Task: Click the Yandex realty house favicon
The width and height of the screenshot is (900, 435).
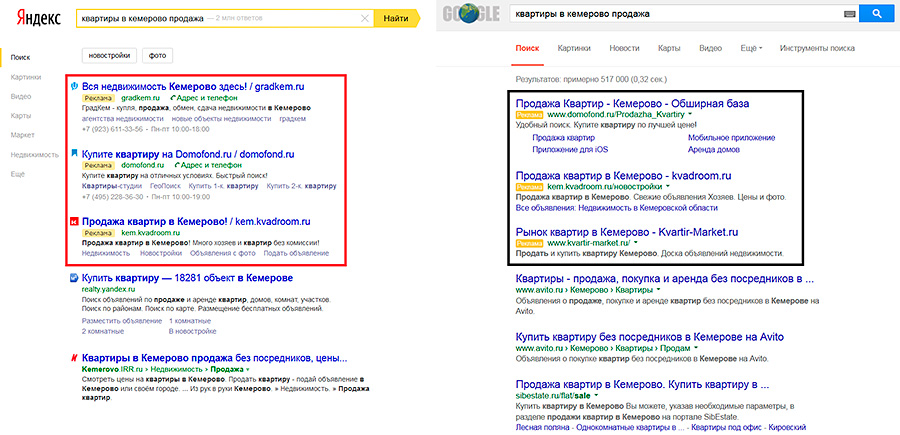Action: [74, 277]
